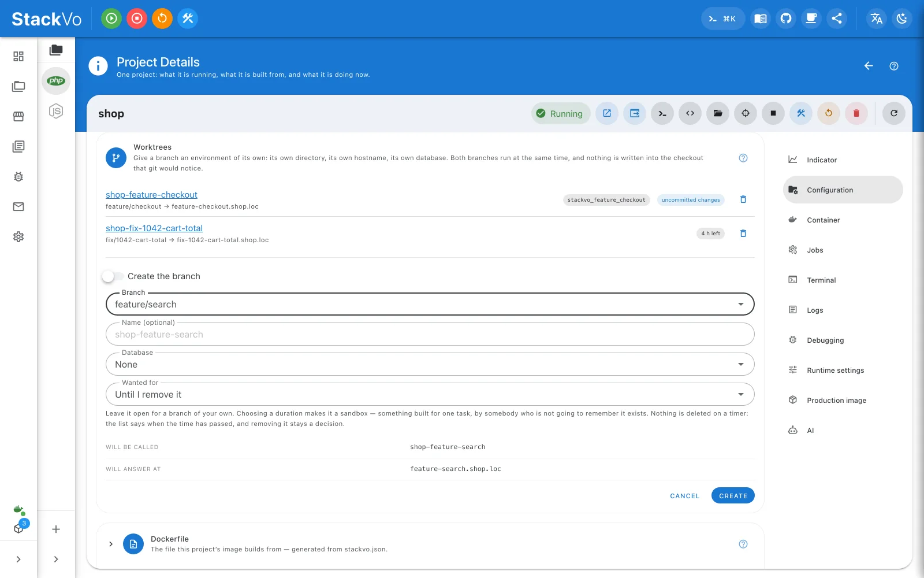Open the shop-fix-1042-cart-total worktree link

tap(154, 228)
